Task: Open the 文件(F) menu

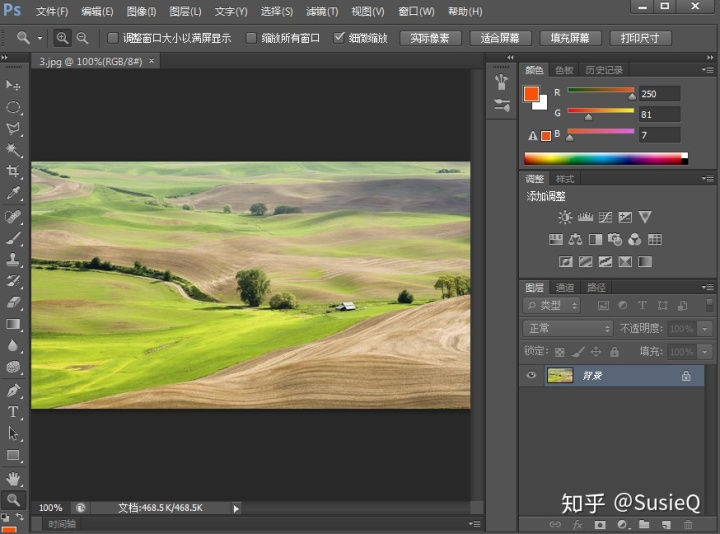Action: (x=52, y=11)
